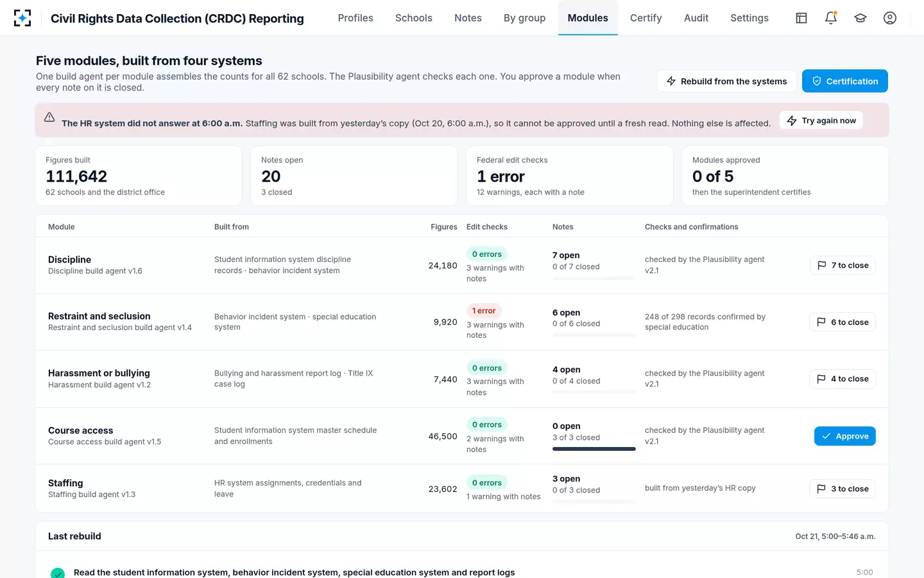
Task: Click the Discipline notes progress bar
Action: coord(594,278)
